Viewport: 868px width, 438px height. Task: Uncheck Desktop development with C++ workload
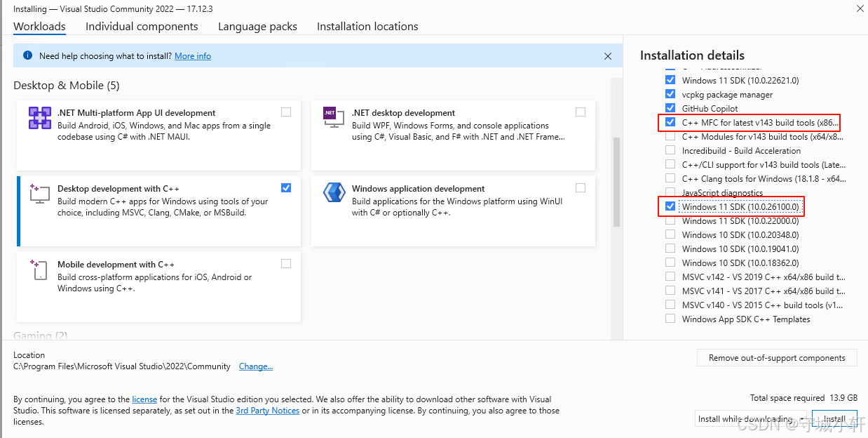point(286,187)
